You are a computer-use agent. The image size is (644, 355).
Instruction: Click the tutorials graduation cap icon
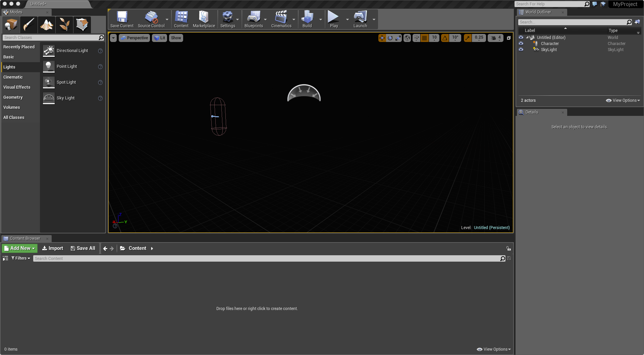click(x=603, y=4)
